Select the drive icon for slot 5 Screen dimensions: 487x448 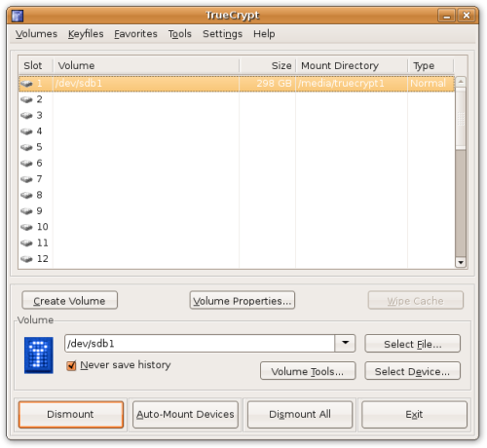tap(26, 147)
